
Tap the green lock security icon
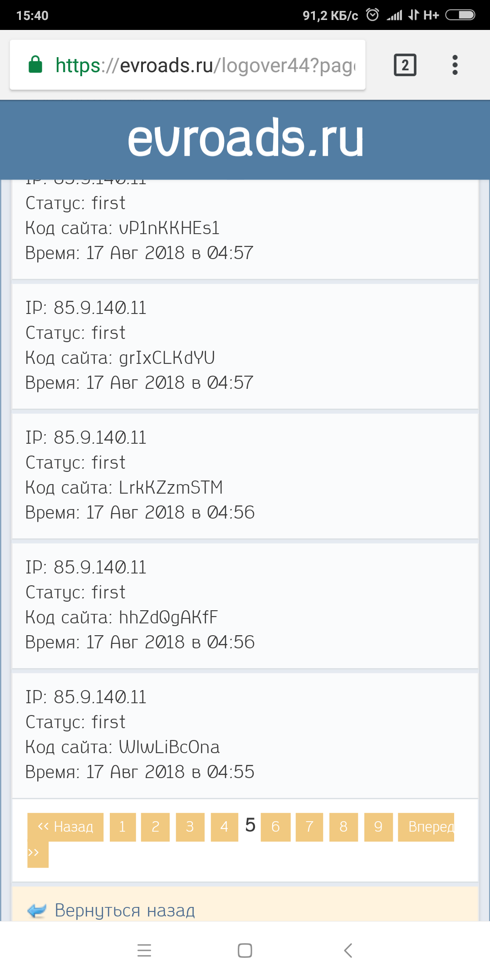click(x=35, y=65)
